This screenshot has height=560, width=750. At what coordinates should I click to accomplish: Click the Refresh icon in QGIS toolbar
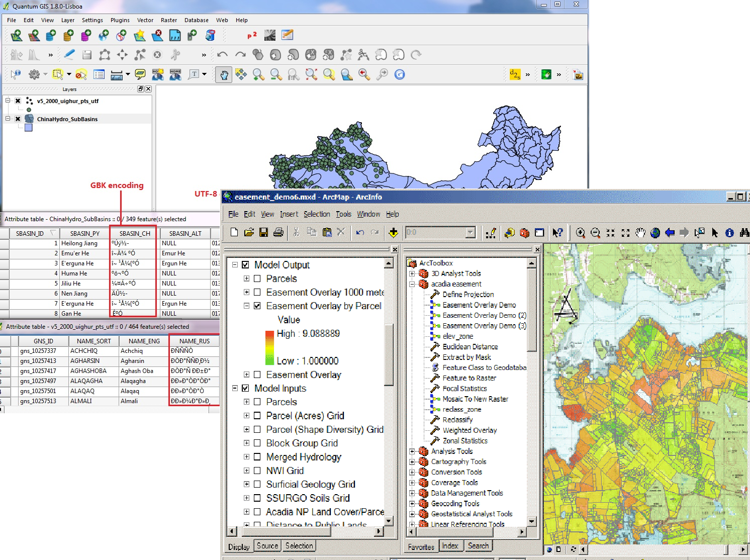400,74
